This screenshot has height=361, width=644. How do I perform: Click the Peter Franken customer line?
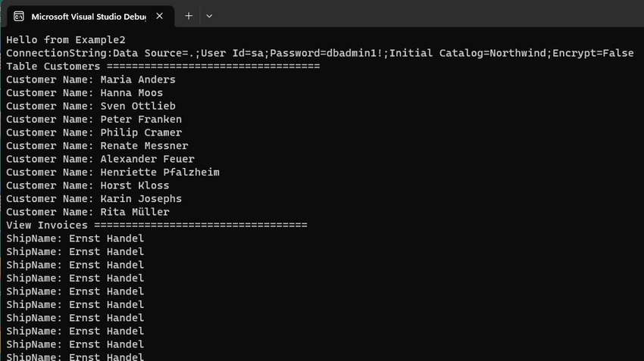point(94,120)
